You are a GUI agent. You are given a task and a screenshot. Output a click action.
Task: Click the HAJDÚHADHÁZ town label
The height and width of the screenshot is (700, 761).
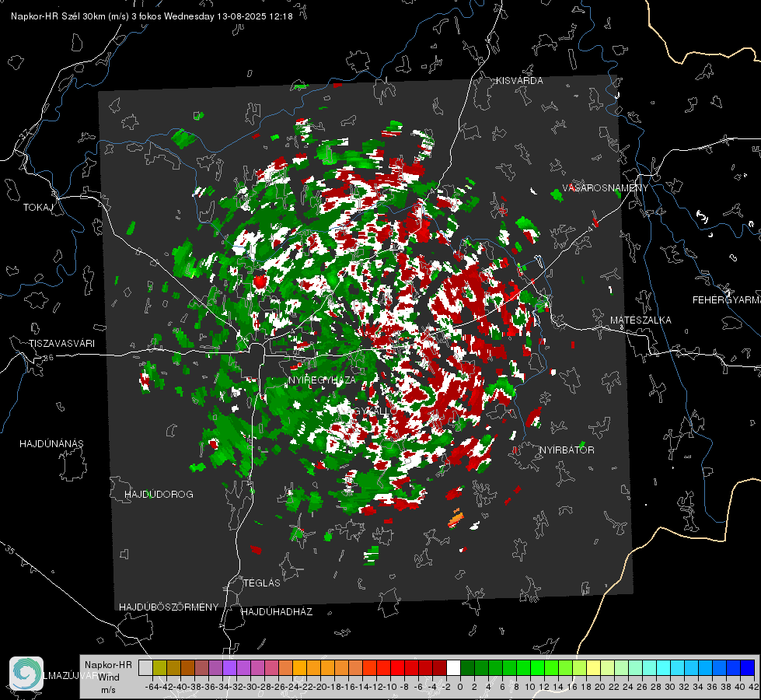tap(277, 612)
